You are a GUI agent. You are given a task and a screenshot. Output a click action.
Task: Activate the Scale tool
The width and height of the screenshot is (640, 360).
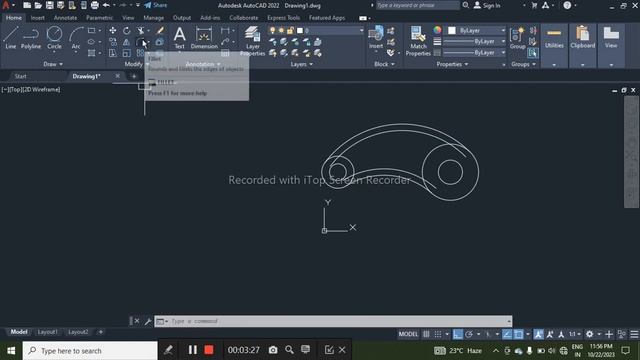pos(127,53)
